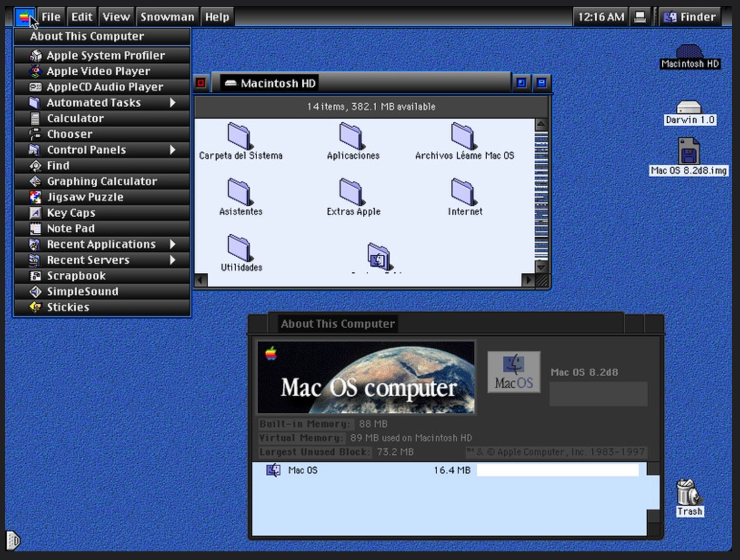Click Macintosh HD scroll left arrow
Image resolution: width=740 pixels, height=560 pixels.
coord(201,280)
